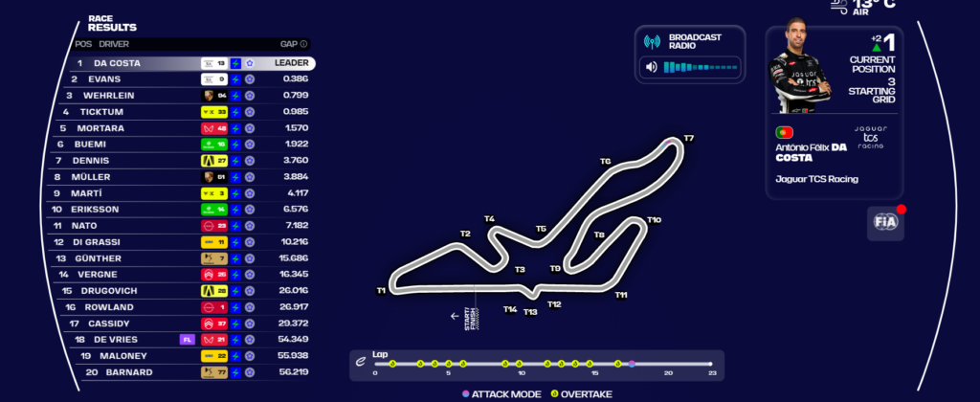
Task: Click the FL fastest lap badge for De Vries
Action: (186, 339)
